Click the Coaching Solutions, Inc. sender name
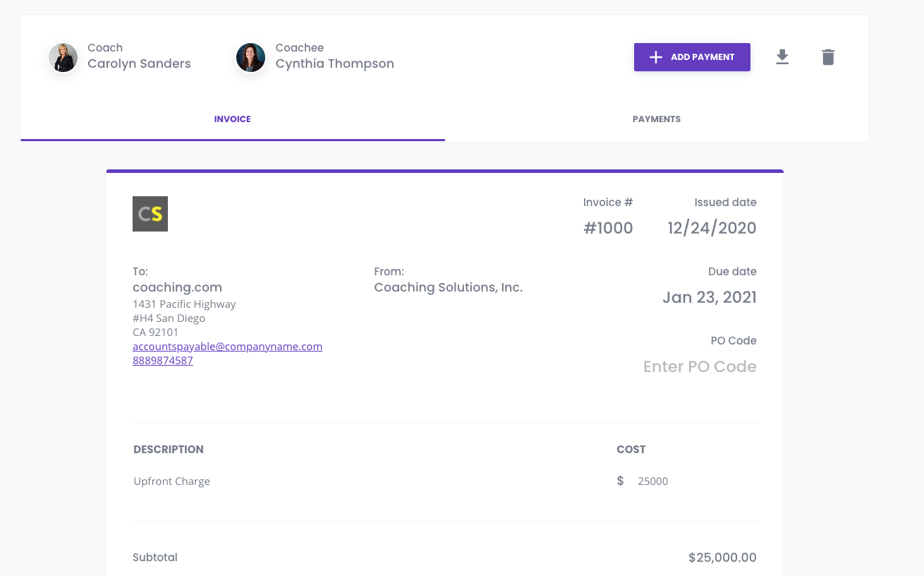The width and height of the screenshot is (924, 576). click(449, 287)
